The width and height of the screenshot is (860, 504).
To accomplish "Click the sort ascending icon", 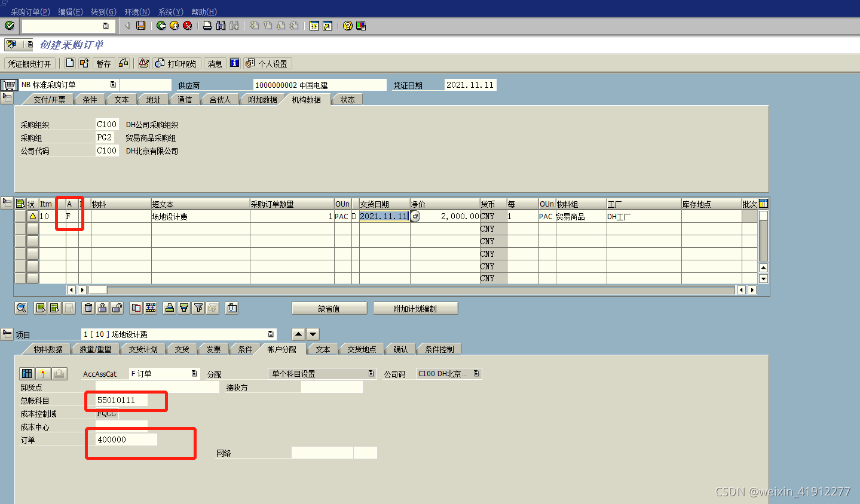I will tap(170, 308).
